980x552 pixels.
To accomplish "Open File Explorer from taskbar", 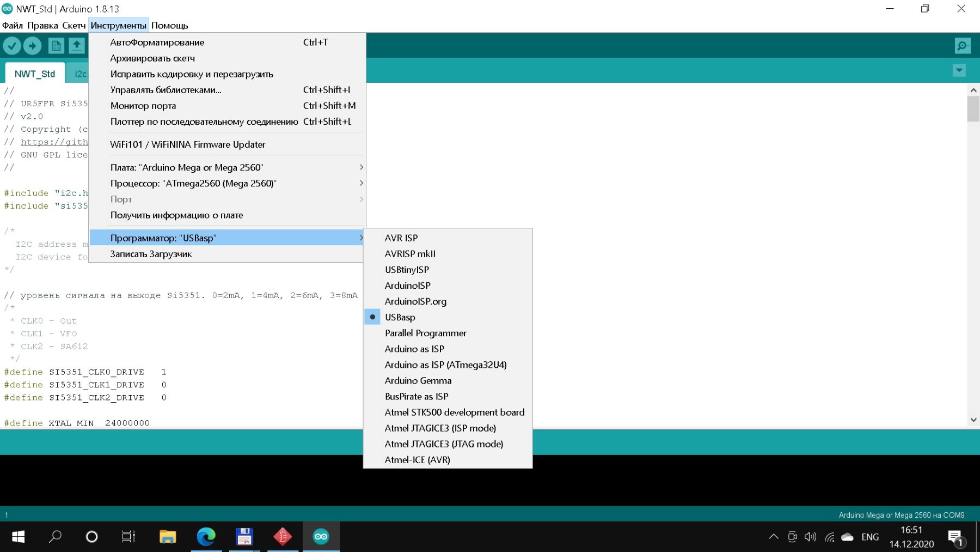I will 168,537.
